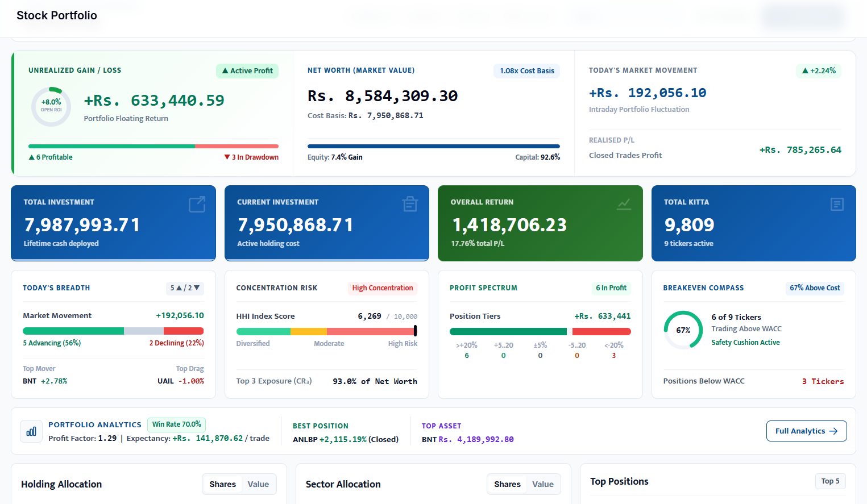
Task: Click the profitable versus drawdown progress bar
Action: [154, 147]
